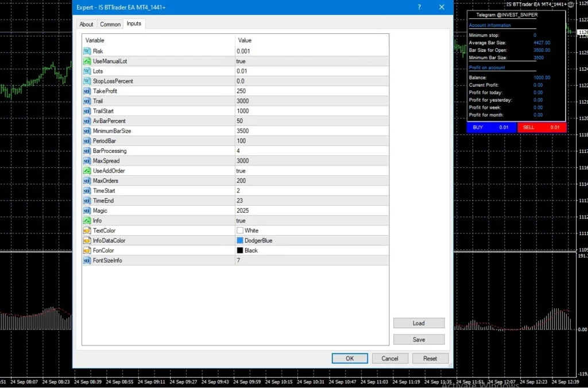Click the Risk variable type icon
This screenshot has height=388, width=588.
[x=88, y=51]
